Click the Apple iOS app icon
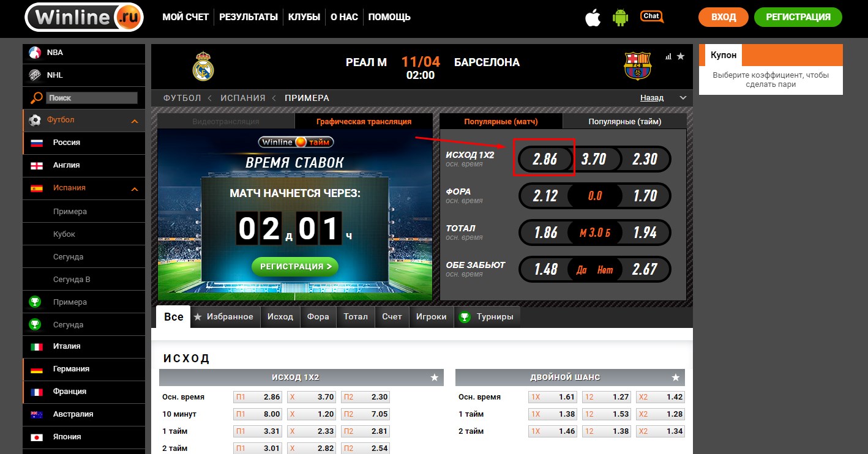 (x=593, y=18)
